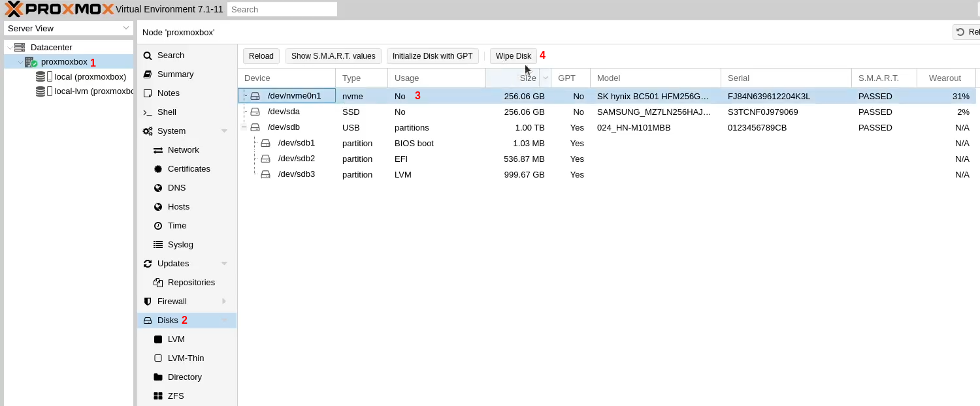The width and height of the screenshot is (980, 406).
Task: Click the ZFS grid icon
Action: 157,396
